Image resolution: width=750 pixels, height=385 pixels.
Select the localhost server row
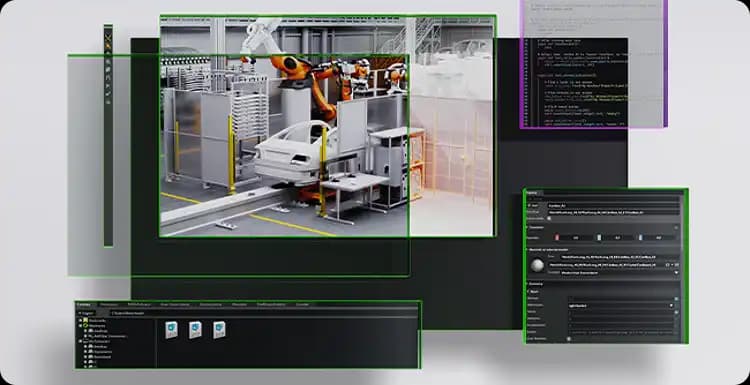click(x=97, y=331)
